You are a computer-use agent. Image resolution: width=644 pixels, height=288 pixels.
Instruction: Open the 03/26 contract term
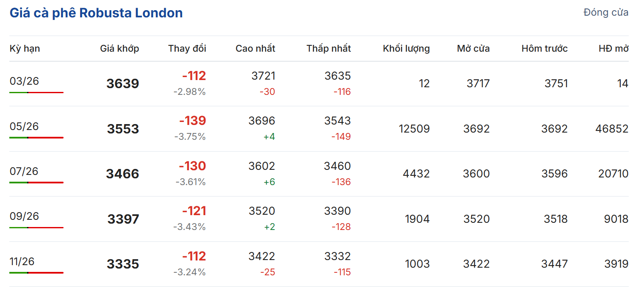click(x=24, y=81)
